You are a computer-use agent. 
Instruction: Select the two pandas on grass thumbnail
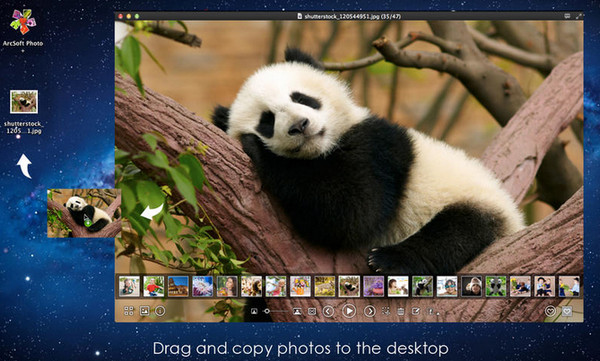(496, 286)
